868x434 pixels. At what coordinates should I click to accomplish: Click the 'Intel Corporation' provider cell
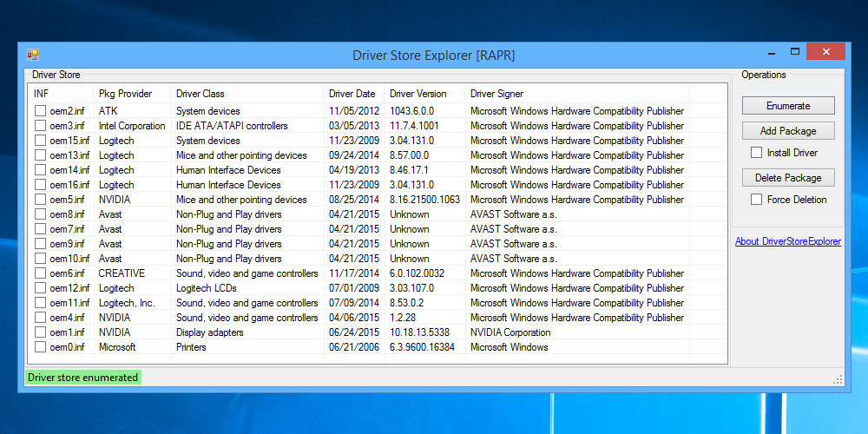point(132,126)
